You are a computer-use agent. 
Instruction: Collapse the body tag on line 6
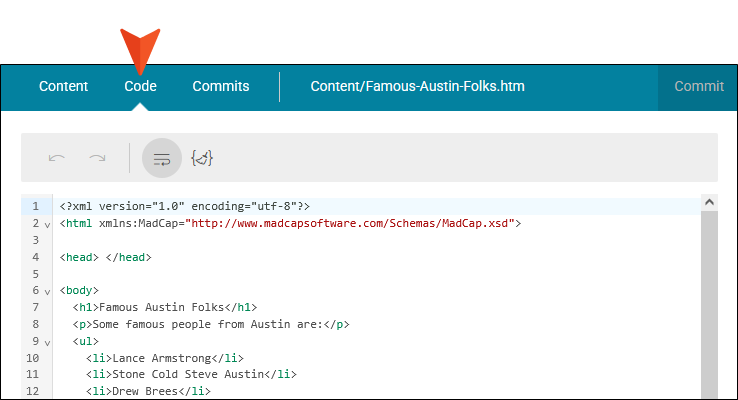[x=47, y=292]
